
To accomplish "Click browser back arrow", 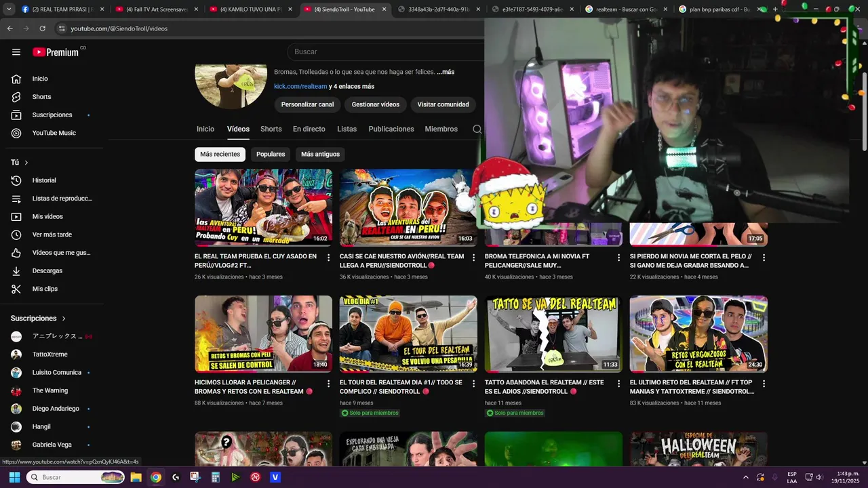I will tap(9, 28).
